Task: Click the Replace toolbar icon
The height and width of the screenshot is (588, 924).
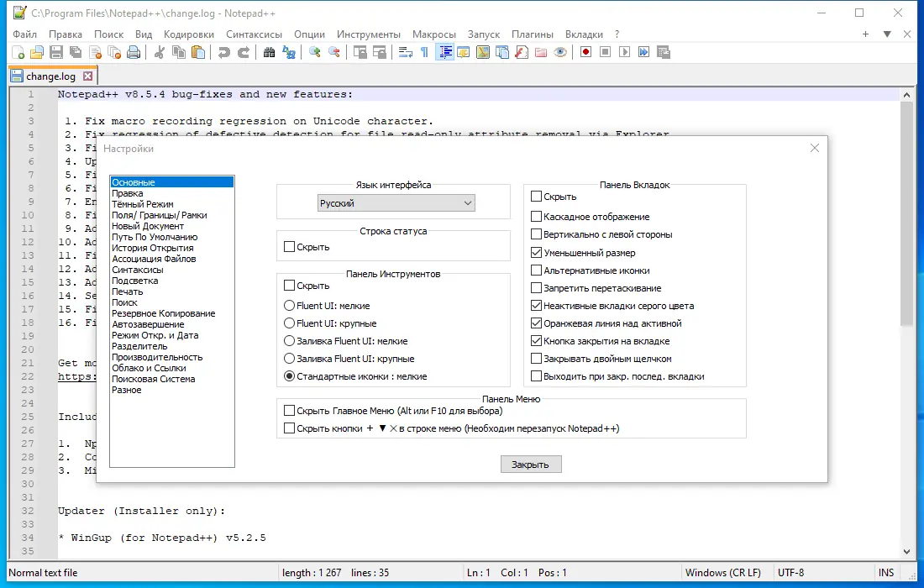Action: 289,52
